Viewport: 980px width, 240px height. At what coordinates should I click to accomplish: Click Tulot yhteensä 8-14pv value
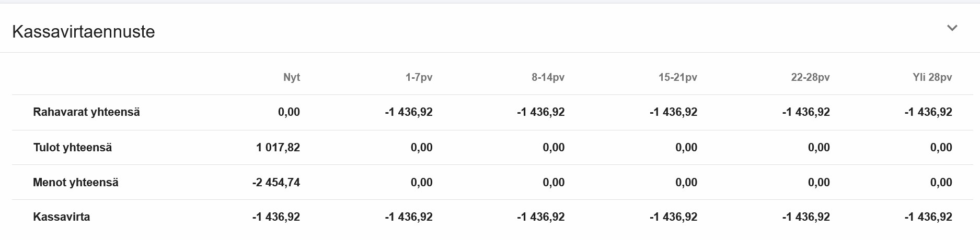[x=554, y=148]
